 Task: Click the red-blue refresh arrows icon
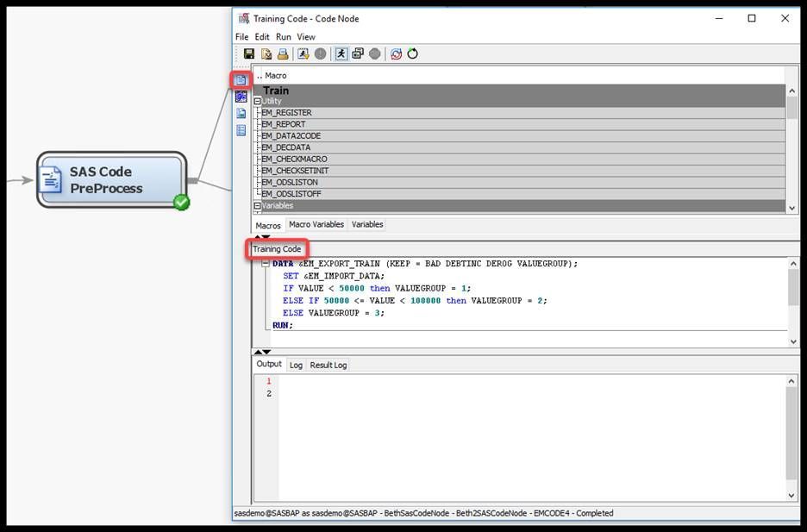click(396, 53)
